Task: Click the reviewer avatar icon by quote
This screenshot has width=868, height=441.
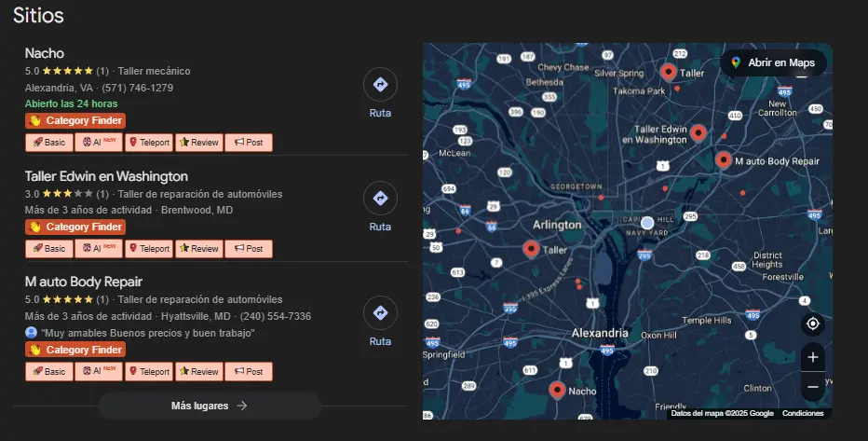Action: (x=31, y=333)
